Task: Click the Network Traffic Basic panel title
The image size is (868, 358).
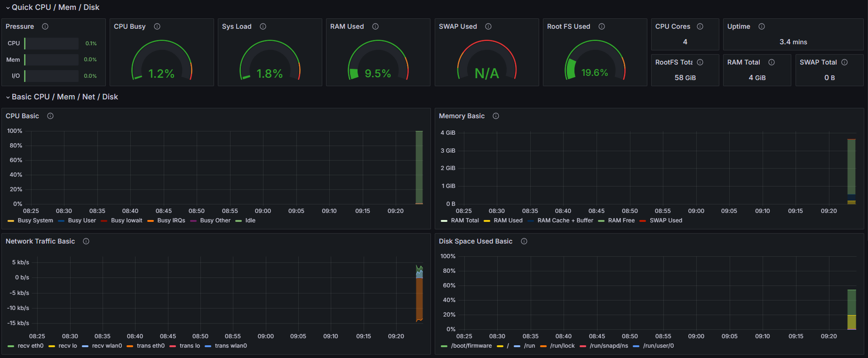Action: click(40, 241)
